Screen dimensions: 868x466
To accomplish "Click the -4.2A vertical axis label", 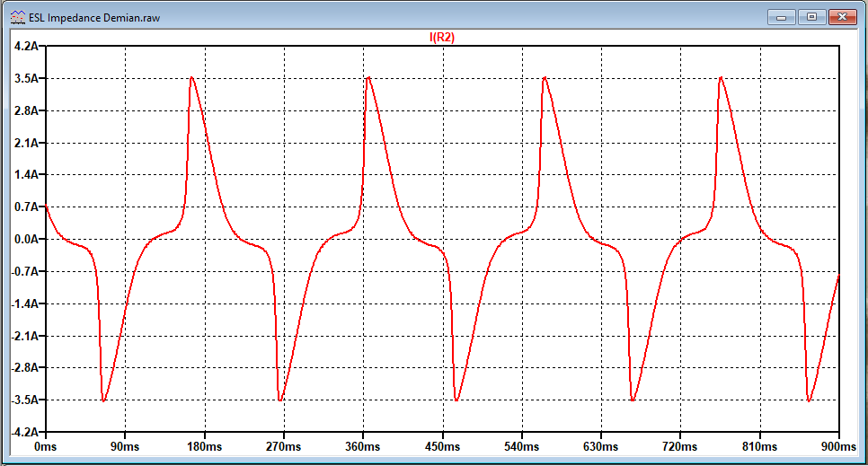I will point(25,432).
